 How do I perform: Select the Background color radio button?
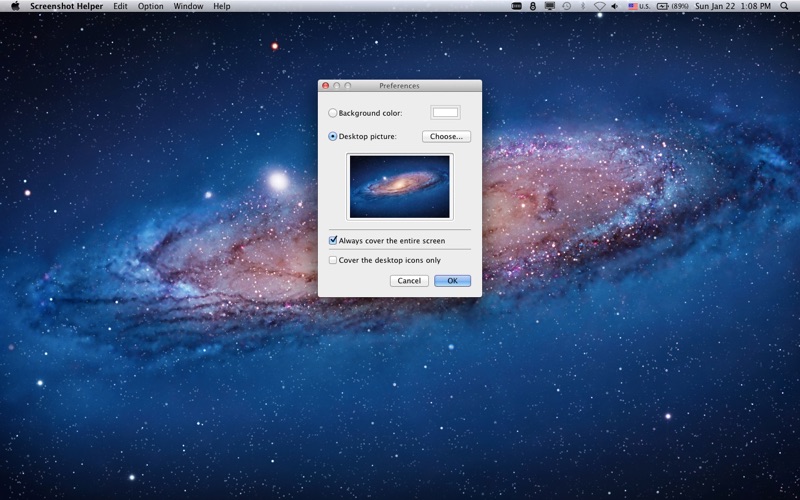(x=333, y=113)
